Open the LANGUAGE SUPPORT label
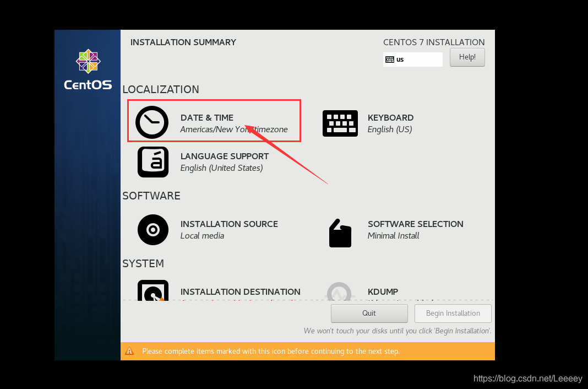 225,156
